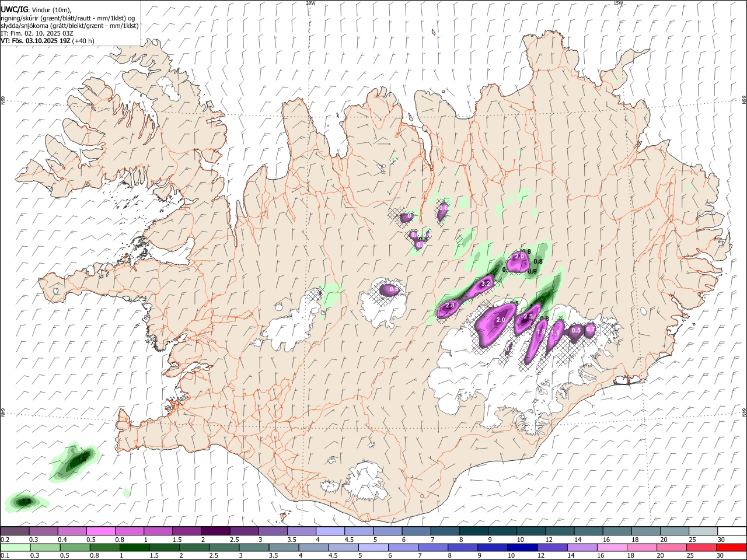
Task: Click the 0.2–0.3 dull mauve snow swatch
Action: pyautogui.click(x=15, y=531)
